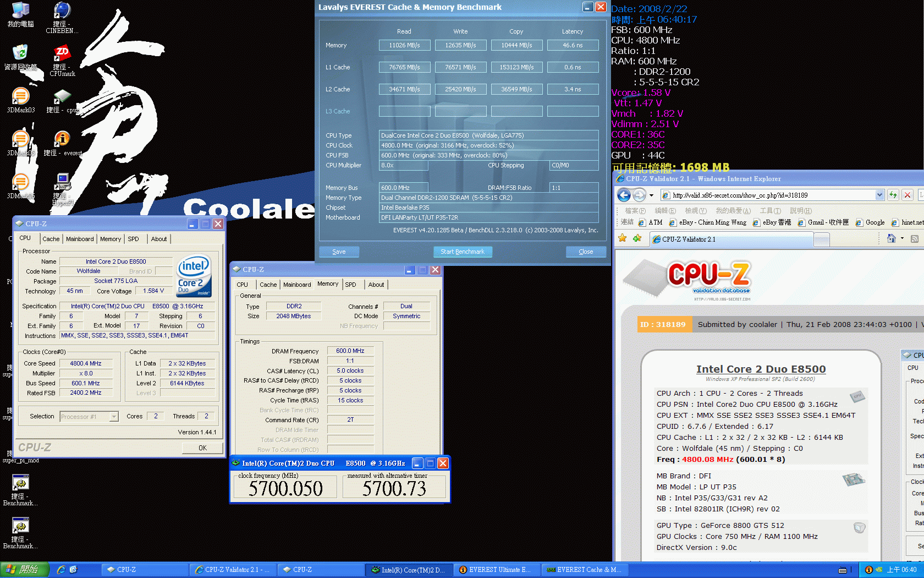Switch to CPU tab in CPU-Z memory window
924x578 pixels.
243,285
